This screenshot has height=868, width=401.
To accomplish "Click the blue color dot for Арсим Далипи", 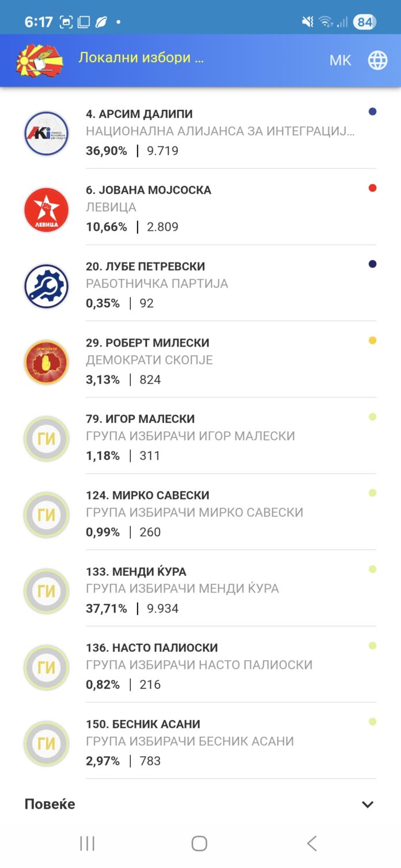I will point(372,112).
